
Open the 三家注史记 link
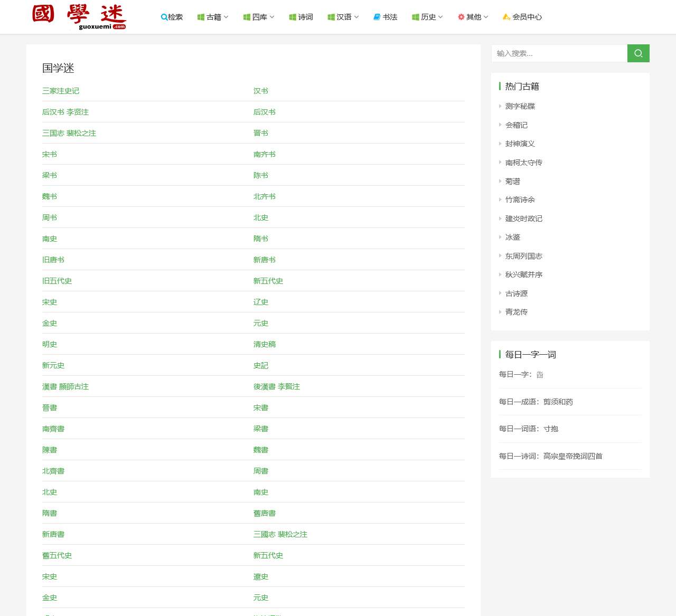click(61, 91)
